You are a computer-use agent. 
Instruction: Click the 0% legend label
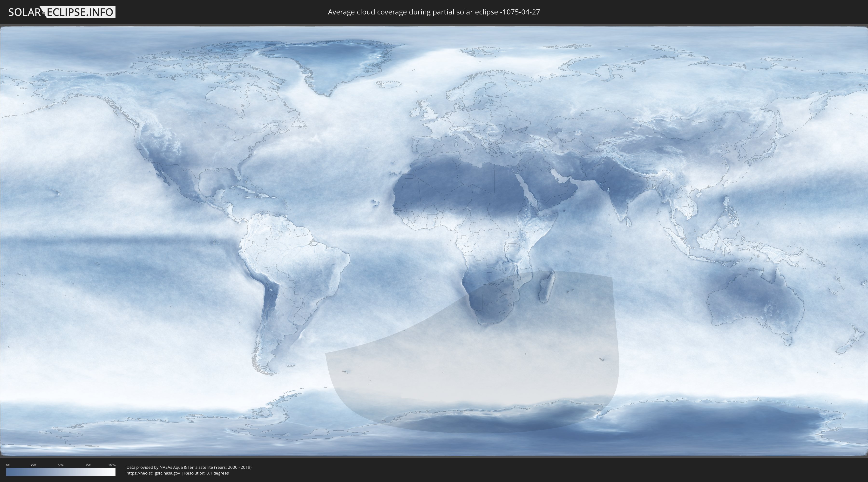click(x=8, y=465)
